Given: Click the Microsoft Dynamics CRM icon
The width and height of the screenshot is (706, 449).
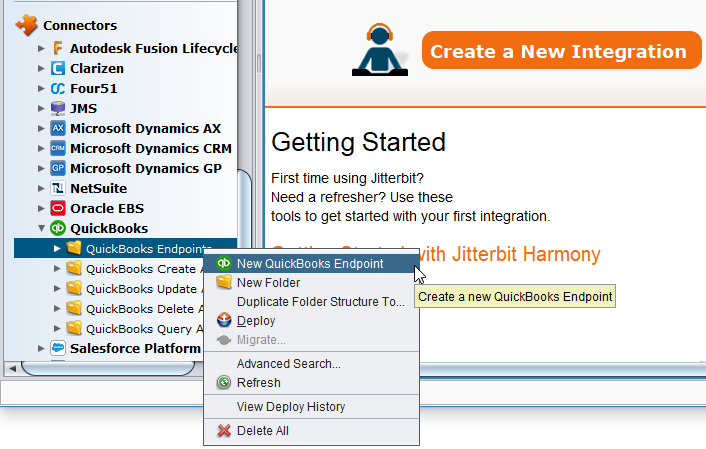Looking at the screenshot, I should point(58,148).
